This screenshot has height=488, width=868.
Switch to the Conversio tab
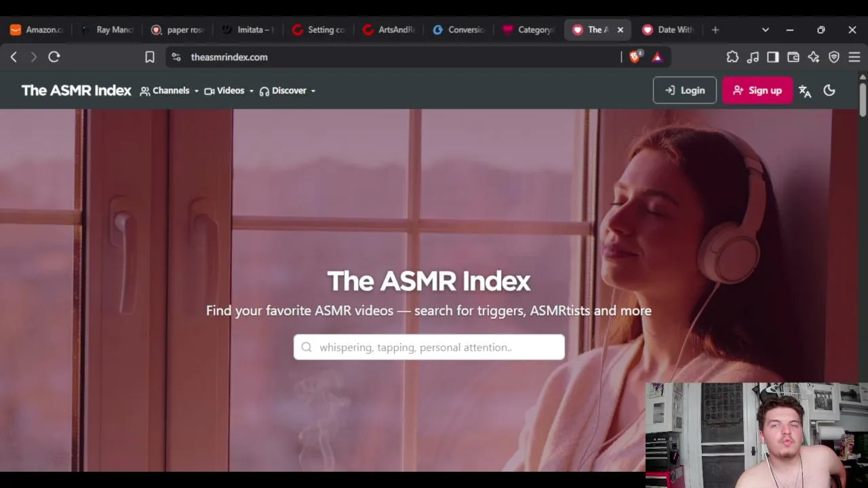click(x=459, y=30)
